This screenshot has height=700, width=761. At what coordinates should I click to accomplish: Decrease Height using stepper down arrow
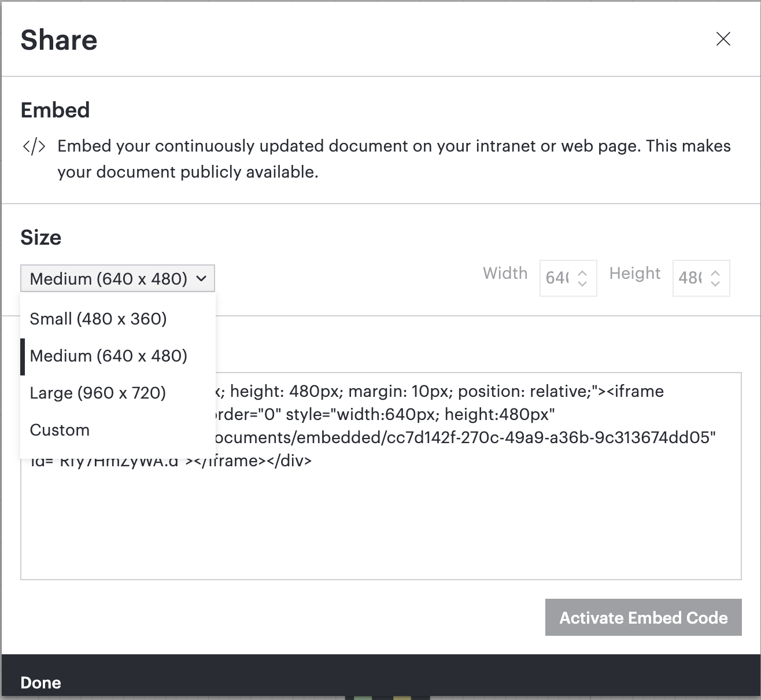715,283
